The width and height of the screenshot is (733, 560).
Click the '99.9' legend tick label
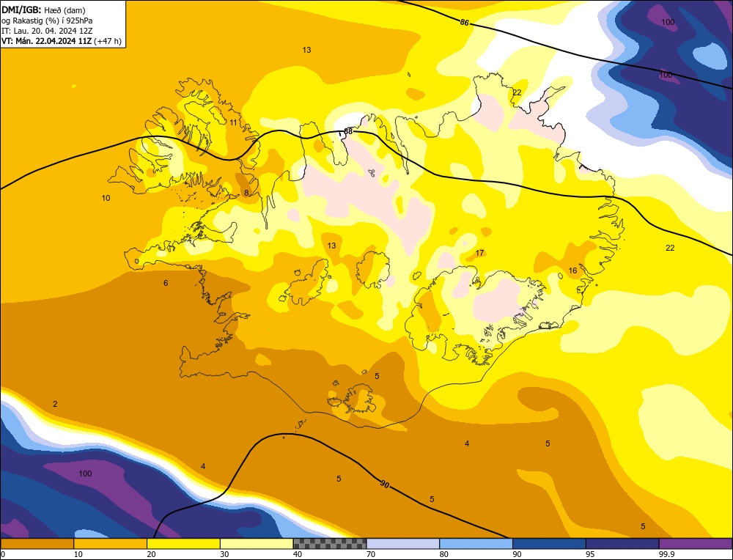[x=666, y=554]
